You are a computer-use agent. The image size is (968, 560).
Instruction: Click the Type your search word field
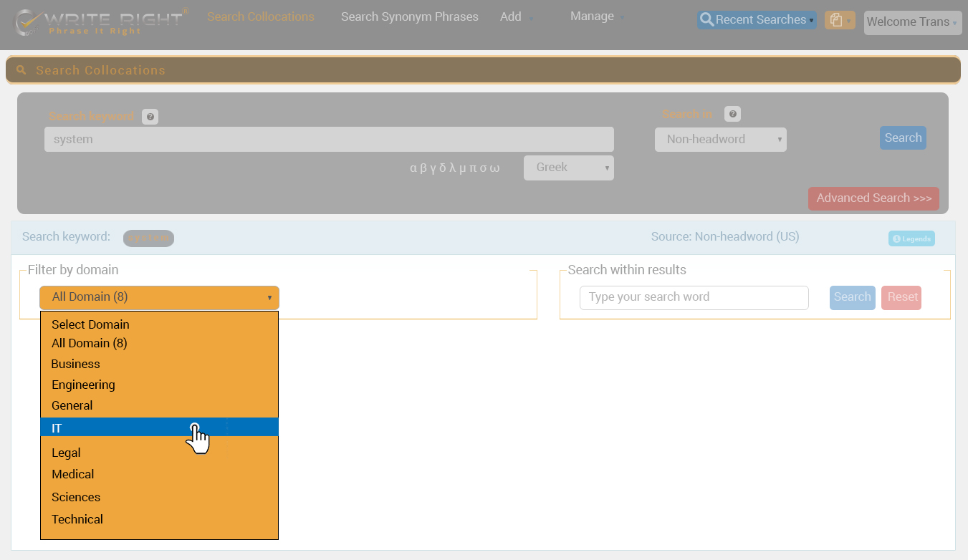(x=694, y=297)
